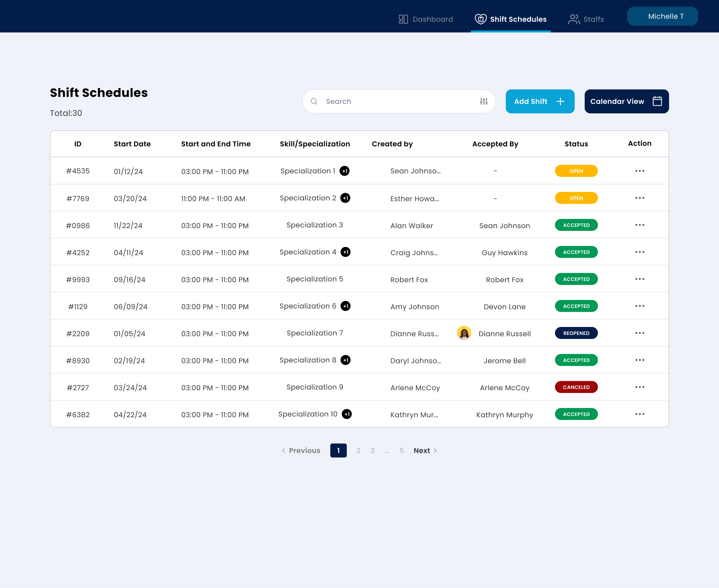Sort by the Start Date column header

click(x=132, y=144)
